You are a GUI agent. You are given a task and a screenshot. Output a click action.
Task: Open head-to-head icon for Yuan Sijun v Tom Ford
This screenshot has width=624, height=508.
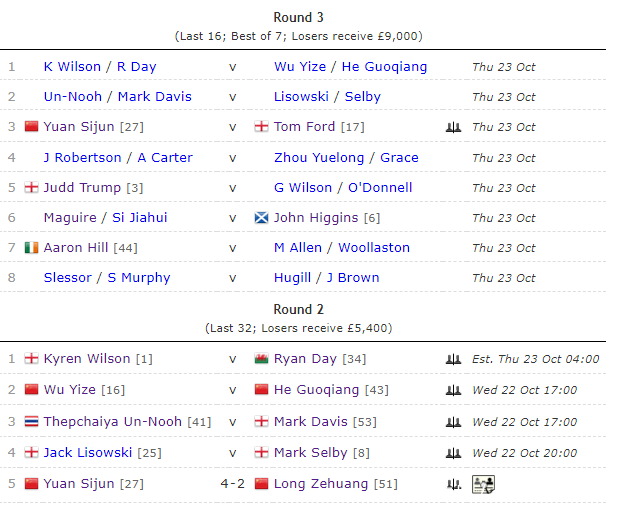coord(452,127)
